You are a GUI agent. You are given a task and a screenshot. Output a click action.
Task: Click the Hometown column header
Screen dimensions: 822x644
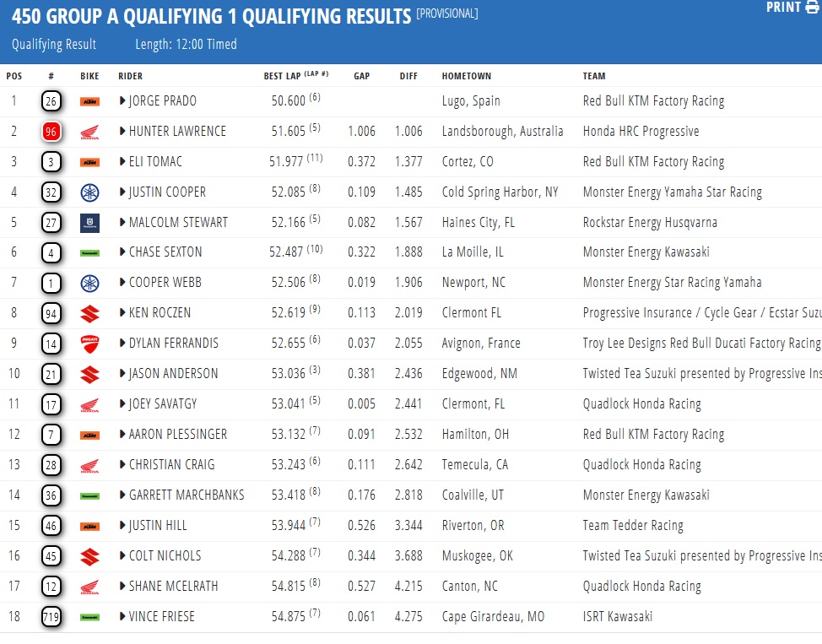point(466,76)
